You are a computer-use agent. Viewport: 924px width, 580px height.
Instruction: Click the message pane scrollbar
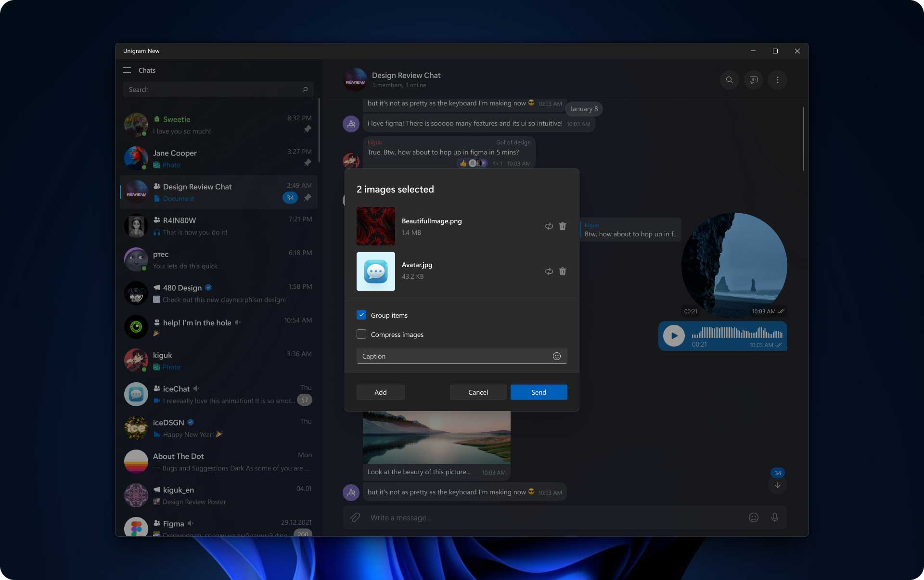pos(803,139)
